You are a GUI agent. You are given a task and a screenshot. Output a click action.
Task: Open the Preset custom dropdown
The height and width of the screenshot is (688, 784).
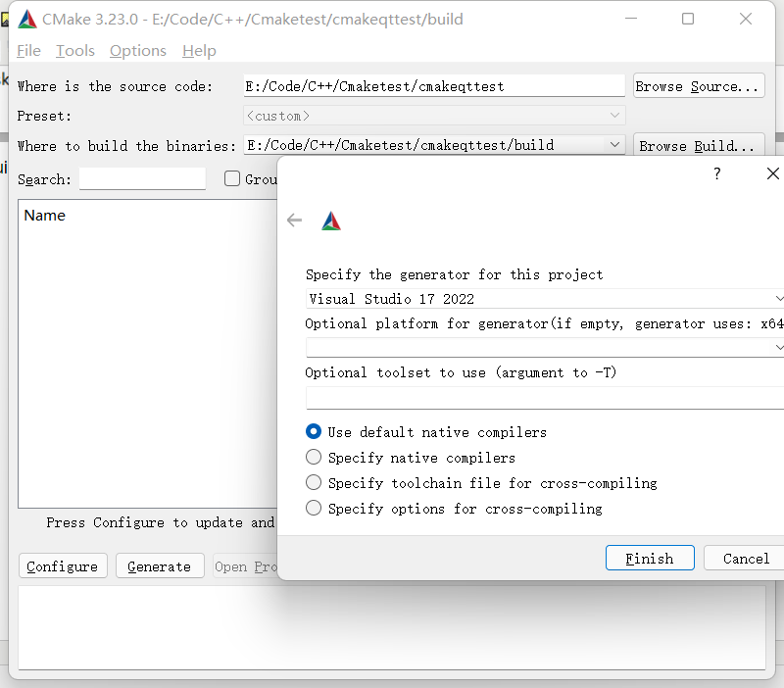[x=434, y=116]
